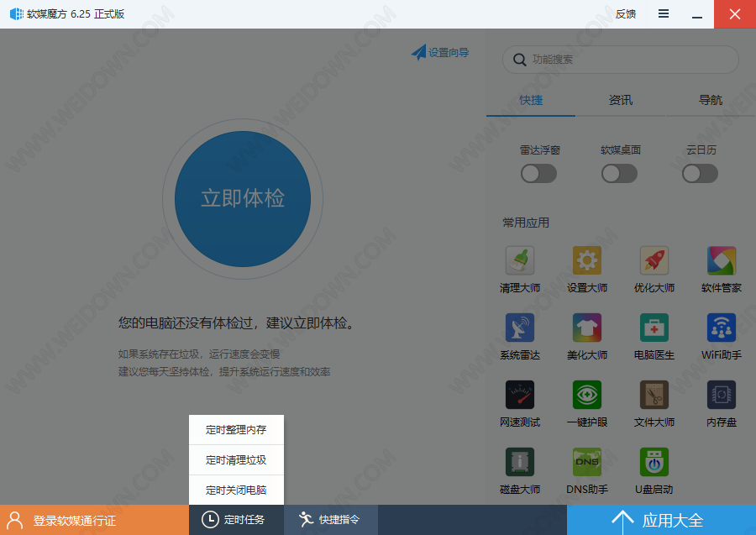Click the 设置向导 paper plane icon

pyautogui.click(x=418, y=52)
